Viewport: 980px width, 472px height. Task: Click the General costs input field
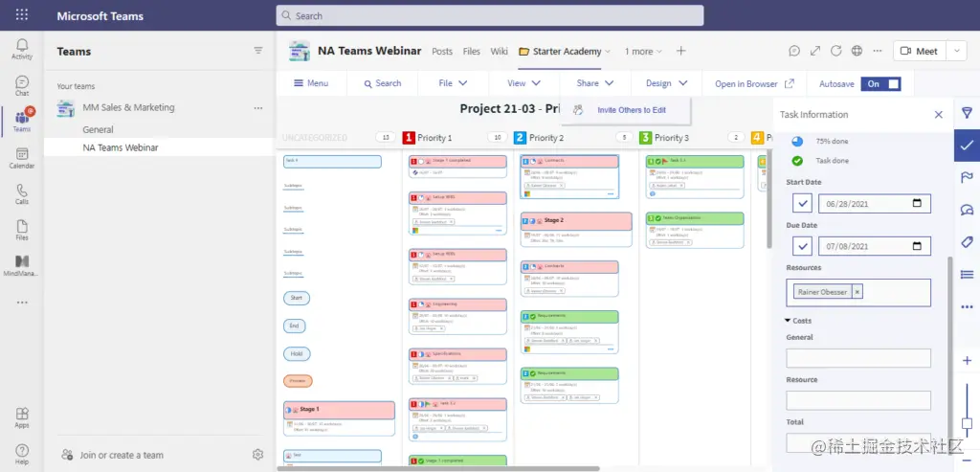tap(858, 358)
